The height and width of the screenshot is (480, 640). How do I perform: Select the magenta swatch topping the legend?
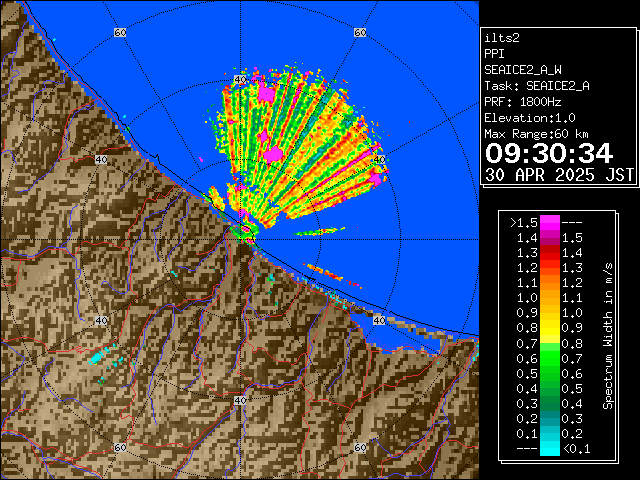550,222
